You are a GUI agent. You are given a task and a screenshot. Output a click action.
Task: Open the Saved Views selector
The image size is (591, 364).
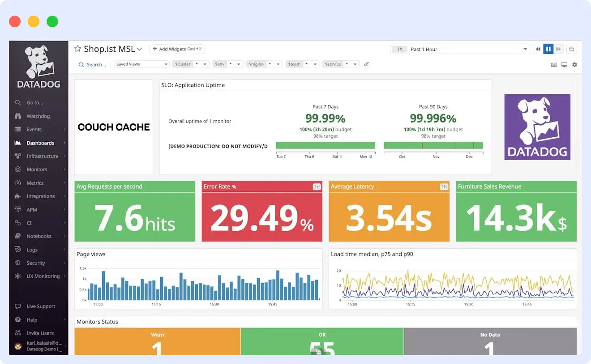[141, 64]
